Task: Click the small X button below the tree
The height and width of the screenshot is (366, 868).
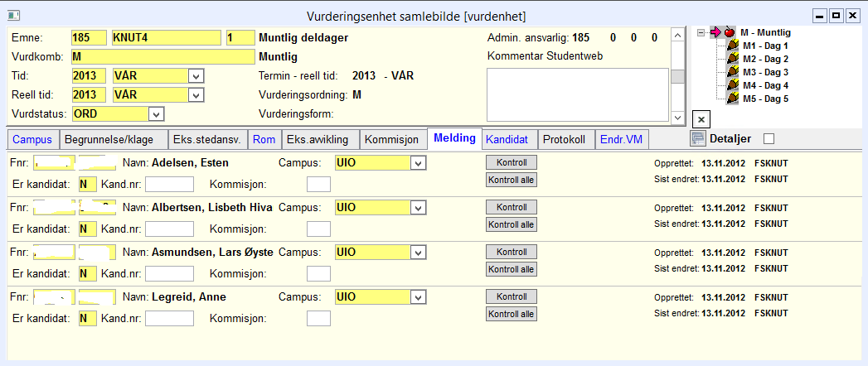Action: 701,119
